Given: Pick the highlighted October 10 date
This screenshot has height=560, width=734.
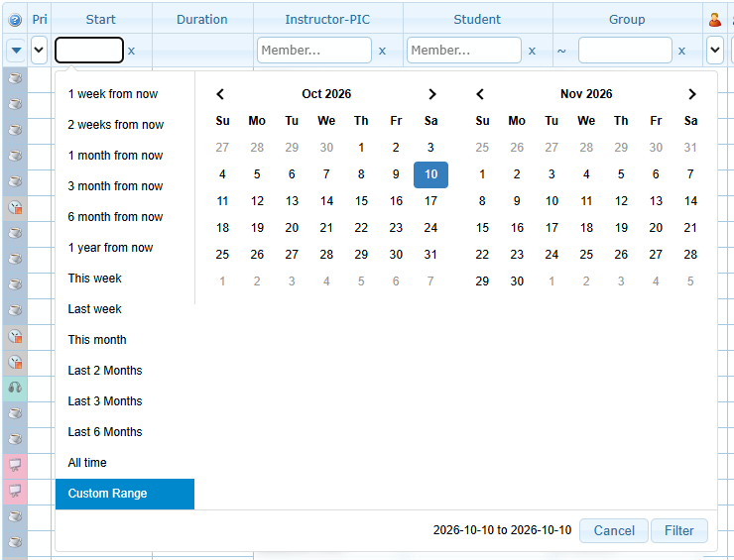Looking at the screenshot, I should 430,174.
